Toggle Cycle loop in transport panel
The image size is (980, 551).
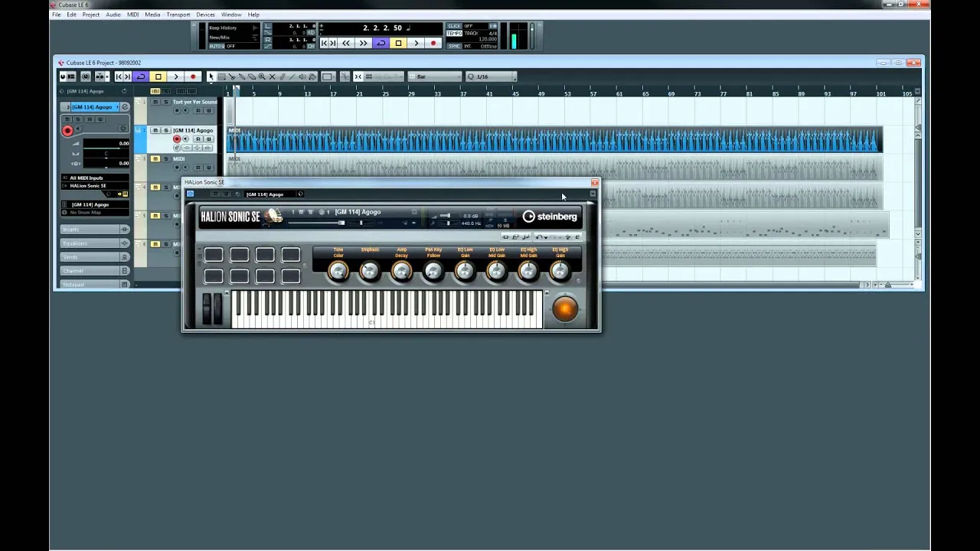pos(381,44)
